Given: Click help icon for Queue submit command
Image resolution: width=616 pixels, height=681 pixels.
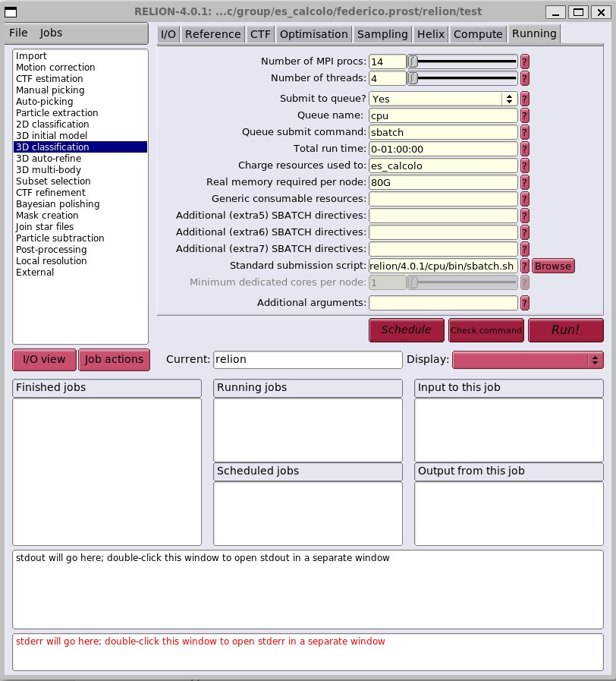Looking at the screenshot, I should 524,132.
